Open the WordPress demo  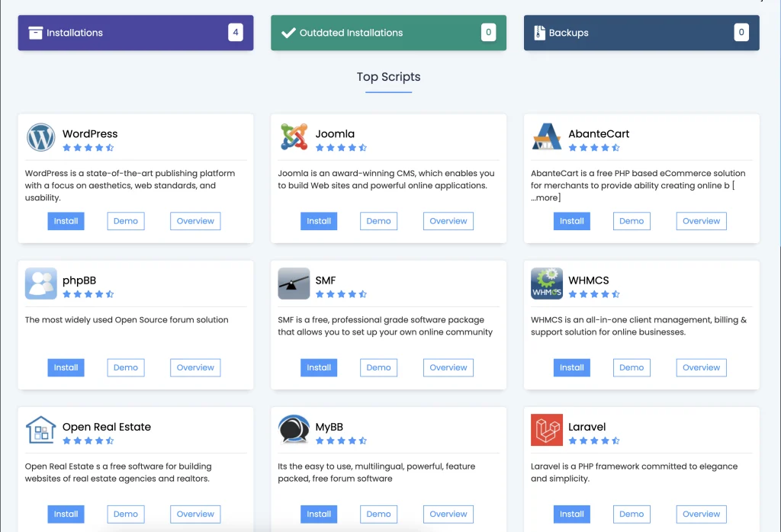click(x=126, y=221)
